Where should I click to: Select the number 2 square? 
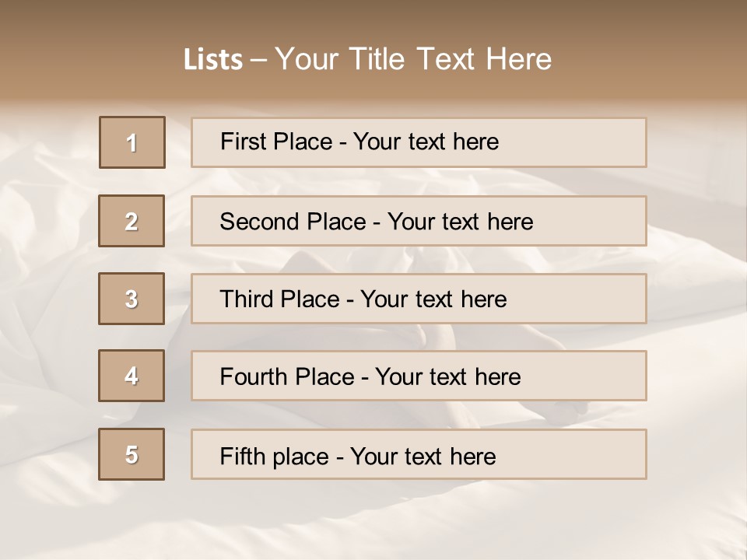132,221
